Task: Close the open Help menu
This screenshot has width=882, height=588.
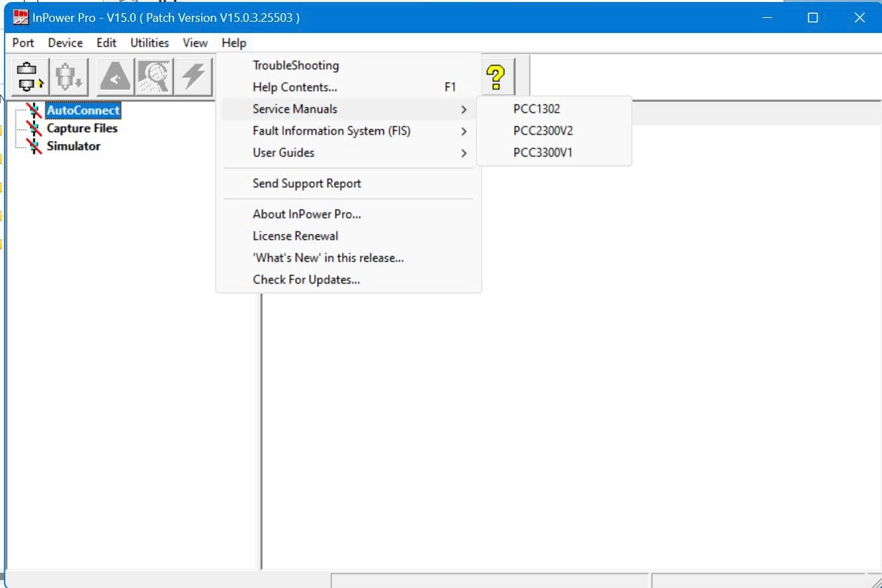Action: click(x=234, y=43)
